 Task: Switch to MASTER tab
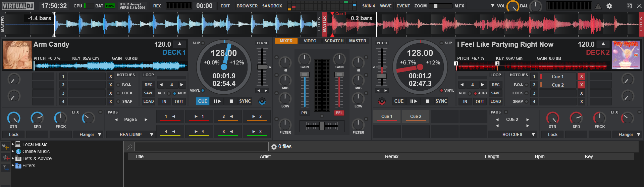tap(358, 41)
